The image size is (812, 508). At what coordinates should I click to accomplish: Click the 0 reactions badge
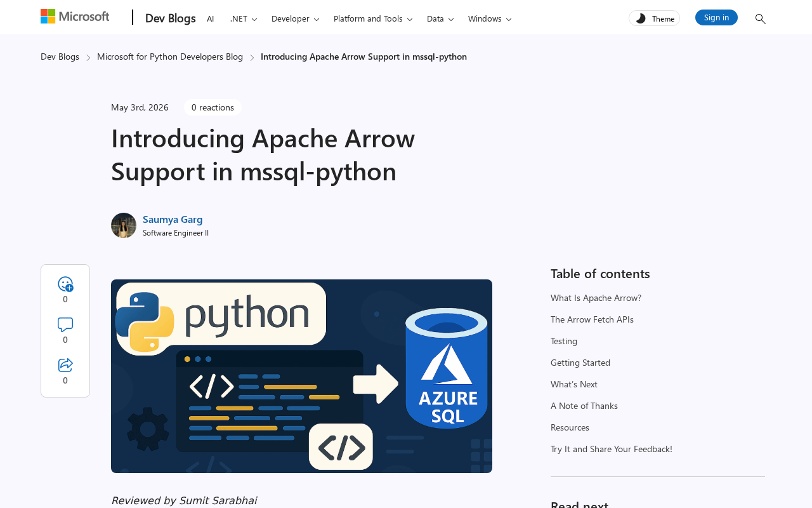[213, 107]
